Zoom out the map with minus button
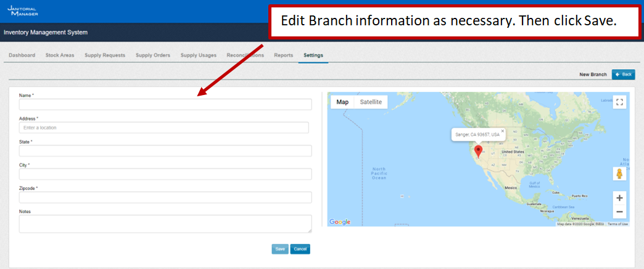The height and width of the screenshot is (269, 644). pyautogui.click(x=620, y=212)
